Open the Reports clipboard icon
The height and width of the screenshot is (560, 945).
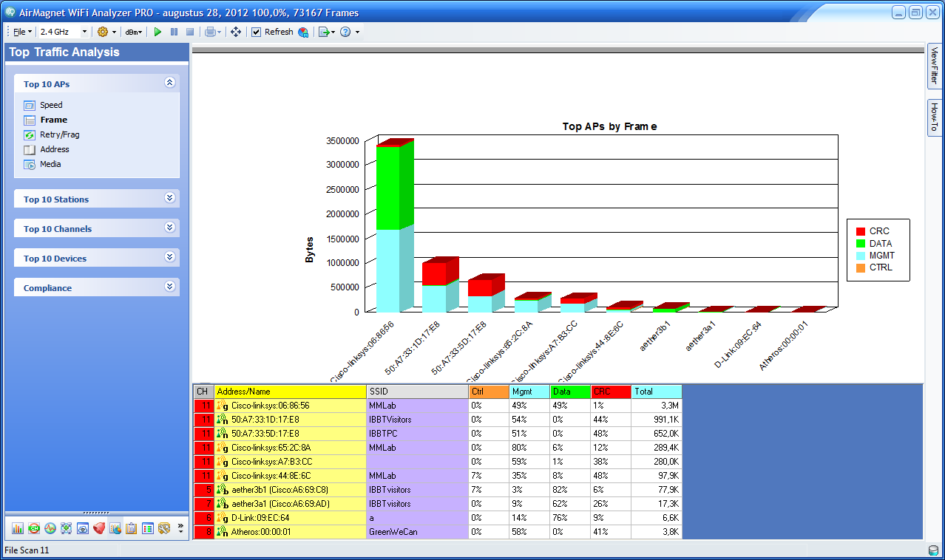(x=132, y=528)
